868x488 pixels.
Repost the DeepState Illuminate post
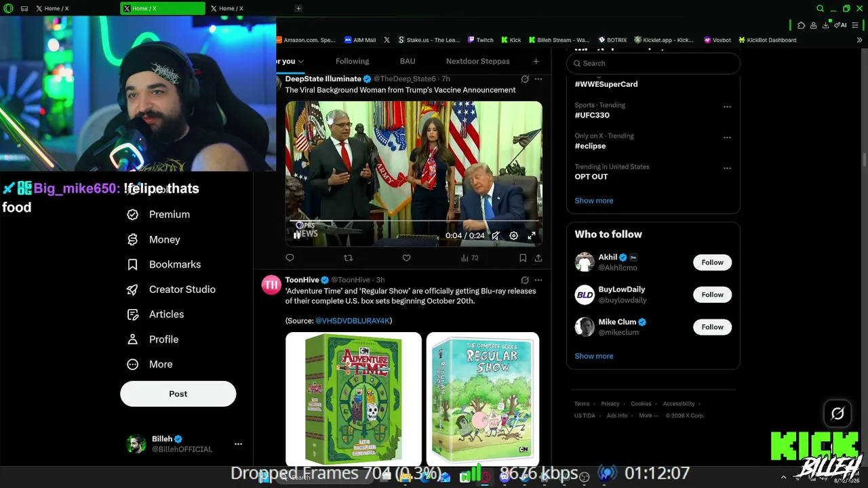point(348,258)
